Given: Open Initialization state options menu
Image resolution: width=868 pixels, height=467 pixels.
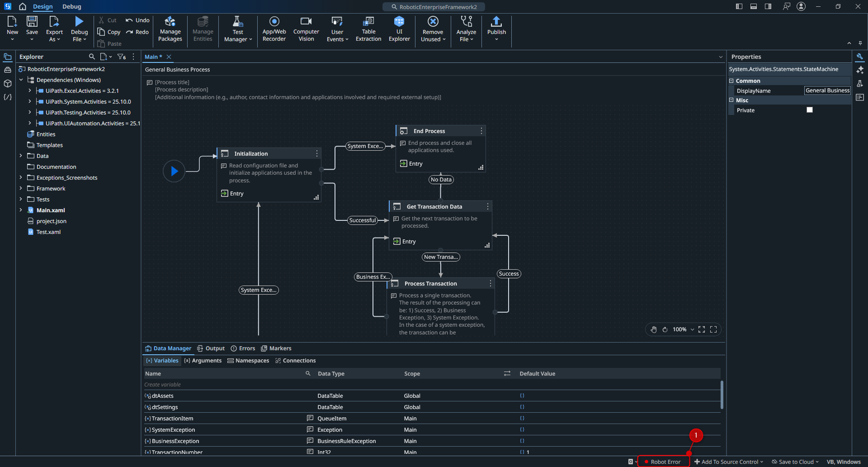Looking at the screenshot, I should coord(316,154).
